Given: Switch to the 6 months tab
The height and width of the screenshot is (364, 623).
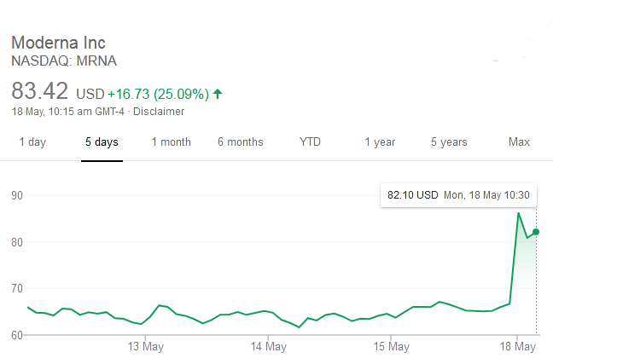Looking at the screenshot, I should [241, 142].
